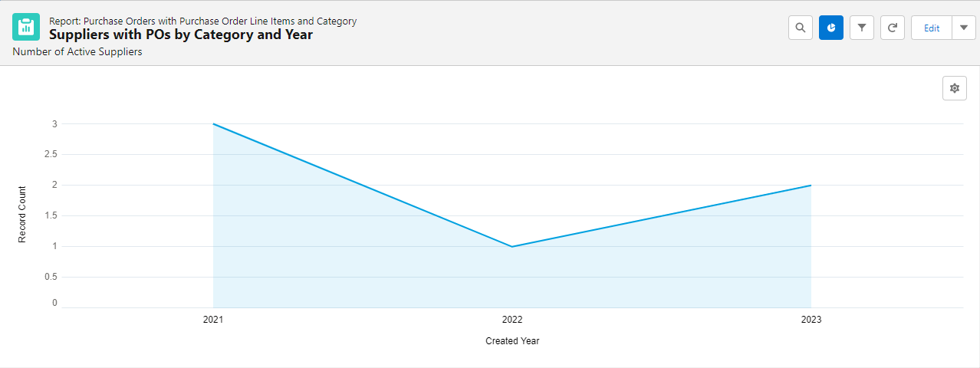This screenshot has width=980, height=368.
Task: Click the 'Created Year' axis title
Action: point(512,341)
